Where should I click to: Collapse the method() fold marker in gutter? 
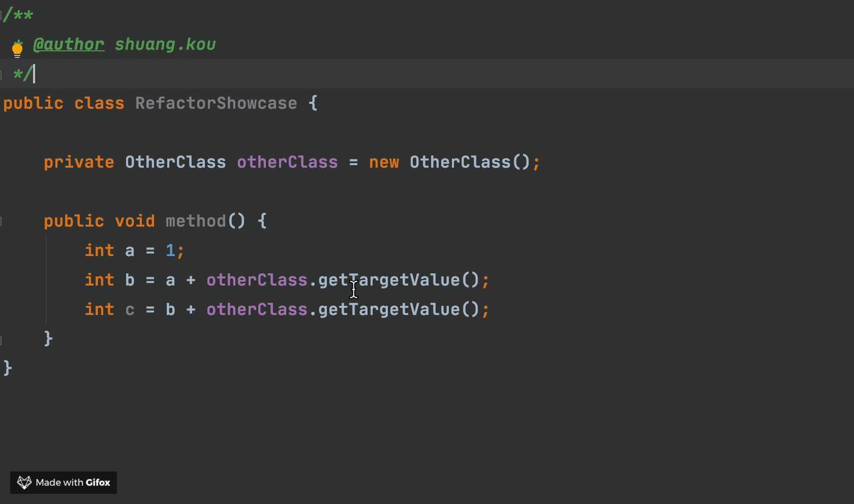(2, 221)
